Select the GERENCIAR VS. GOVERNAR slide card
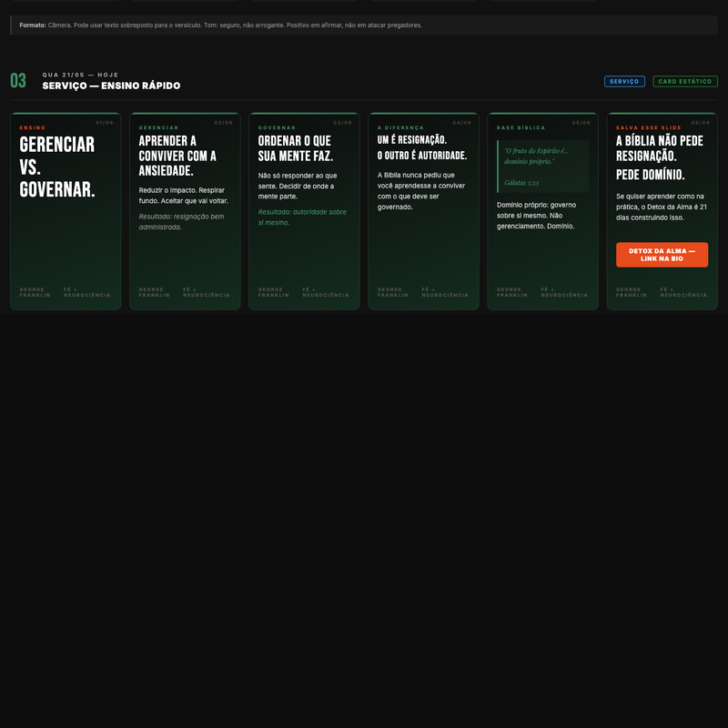The width and height of the screenshot is (728, 728). coord(66,211)
